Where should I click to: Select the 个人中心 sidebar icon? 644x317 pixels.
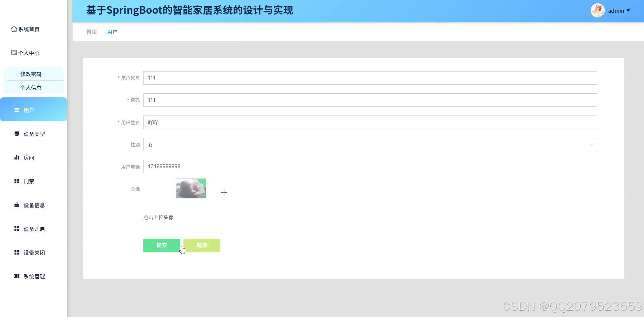tap(14, 52)
